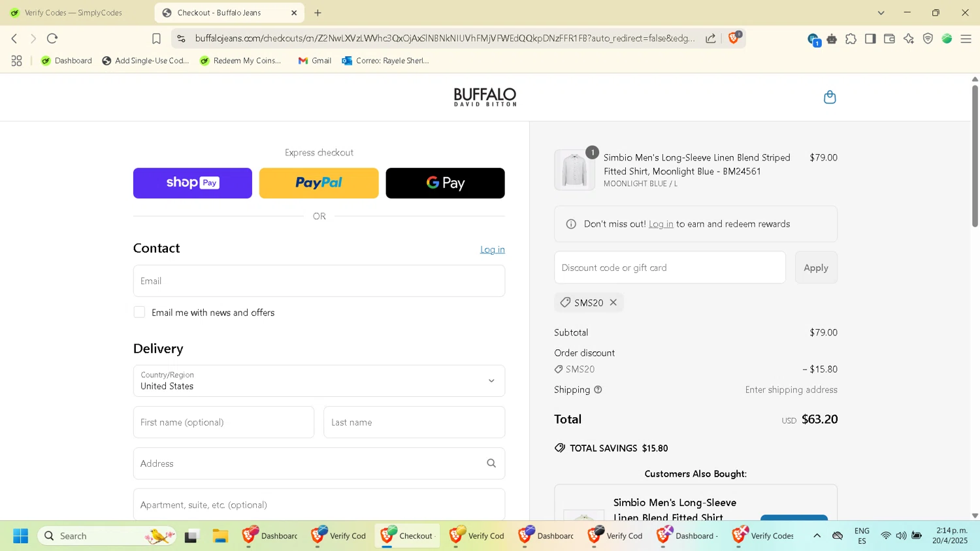The height and width of the screenshot is (551, 980).
Task: Click the browser forward arrow
Action: click(x=33, y=39)
